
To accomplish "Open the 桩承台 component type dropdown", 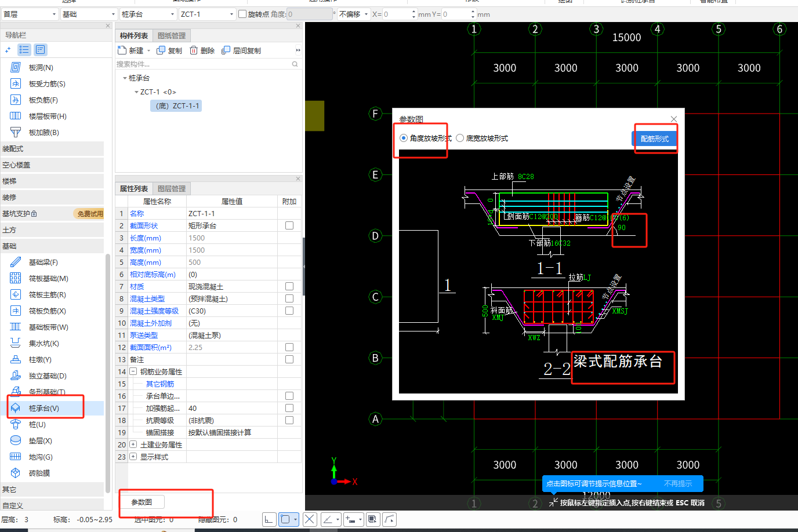I will 148,14.
